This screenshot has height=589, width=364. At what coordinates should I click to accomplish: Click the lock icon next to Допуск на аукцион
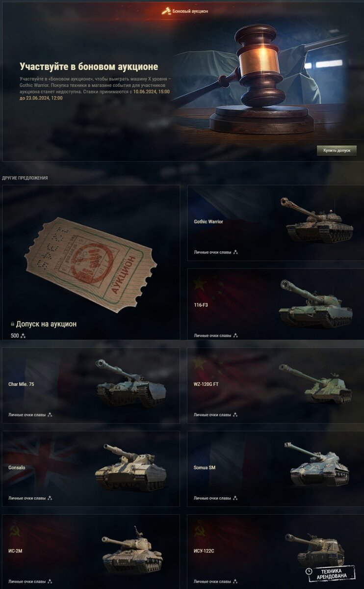[12, 324]
